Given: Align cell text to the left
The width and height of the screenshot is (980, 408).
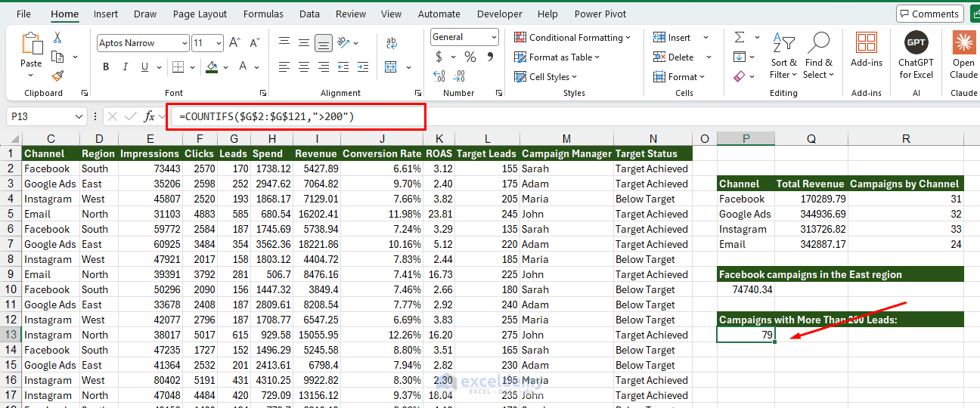Looking at the screenshot, I should (284, 66).
